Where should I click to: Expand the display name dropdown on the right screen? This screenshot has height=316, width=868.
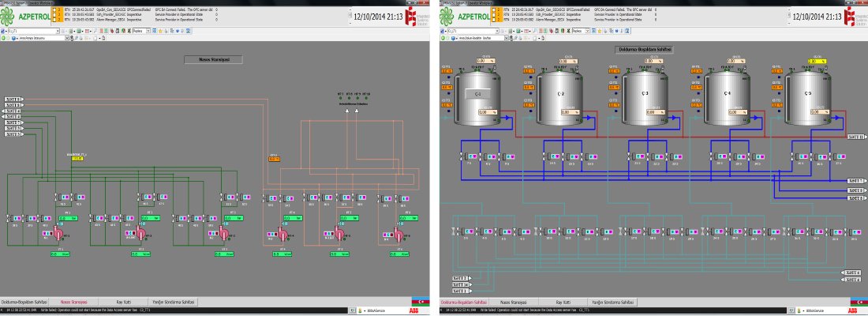coord(507,37)
